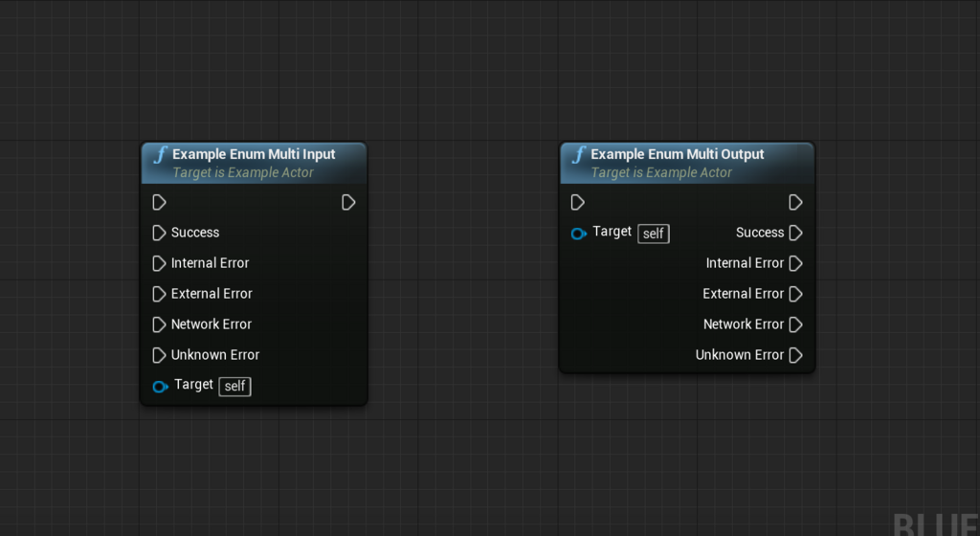This screenshot has height=536, width=980.
Task: Select the Internal Error exec input pin on Multi Input node
Action: click(160, 263)
